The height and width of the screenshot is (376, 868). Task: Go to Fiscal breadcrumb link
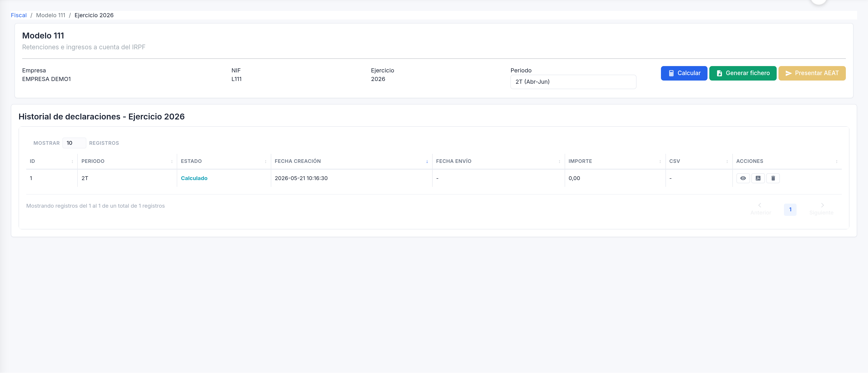click(x=19, y=15)
